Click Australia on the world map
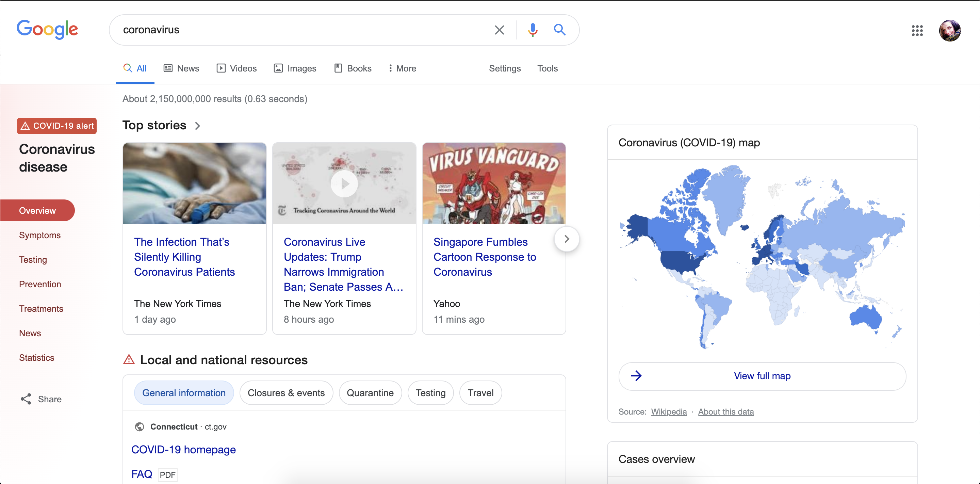 865,317
